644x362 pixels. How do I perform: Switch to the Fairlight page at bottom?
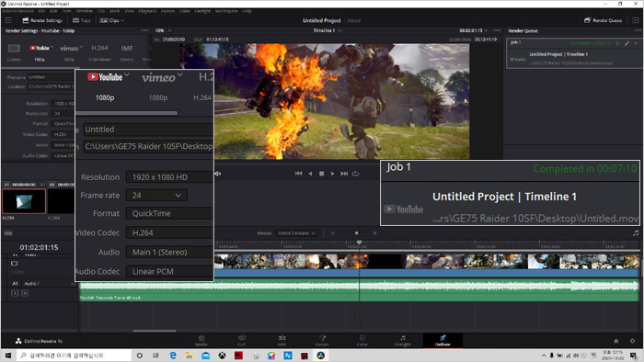403,341
